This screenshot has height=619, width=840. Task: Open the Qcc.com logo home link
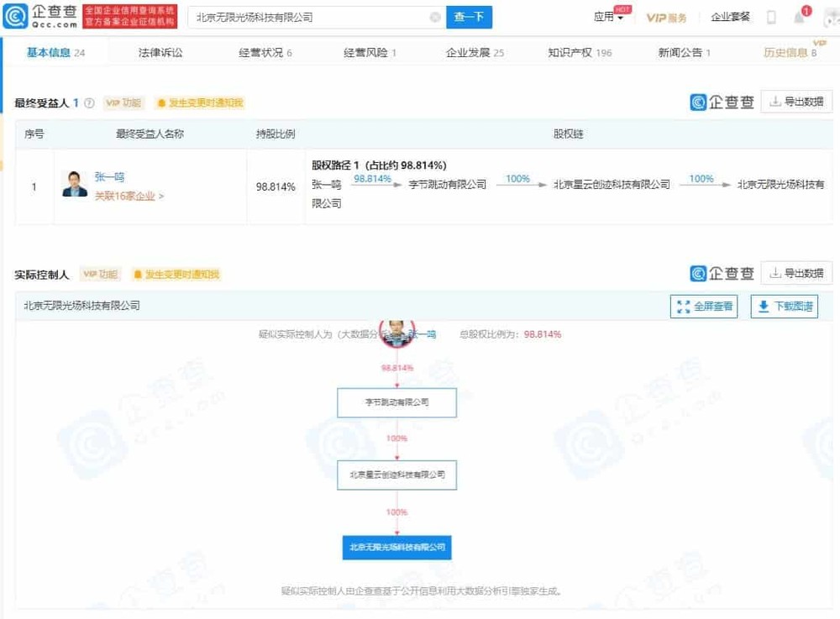[x=40, y=17]
